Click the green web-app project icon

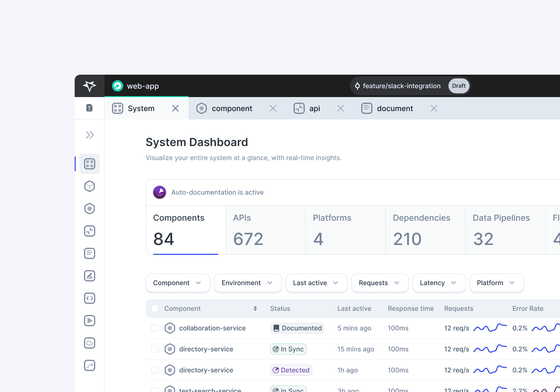118,86
